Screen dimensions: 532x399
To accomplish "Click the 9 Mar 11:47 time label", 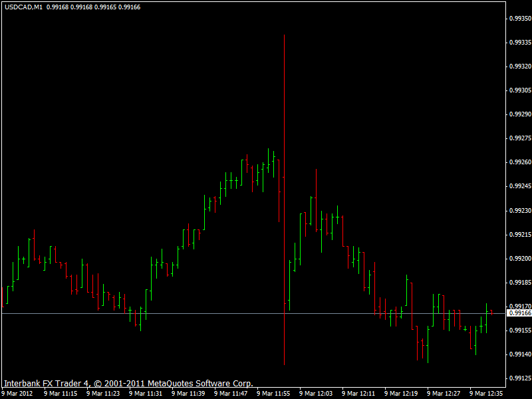I will [x=231, y=394].
